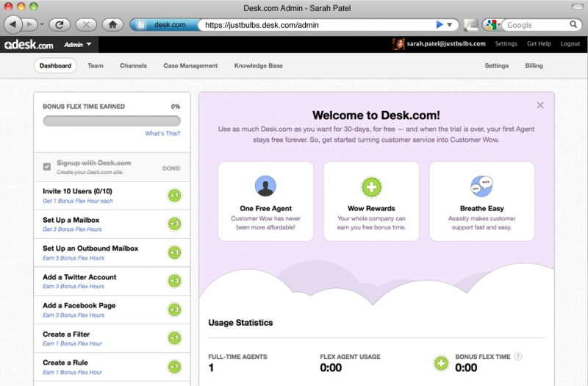The width and height of the screenshot is (588, 386).
Task: Click the browser forward arrow button
Action: [x=30, y=25]
